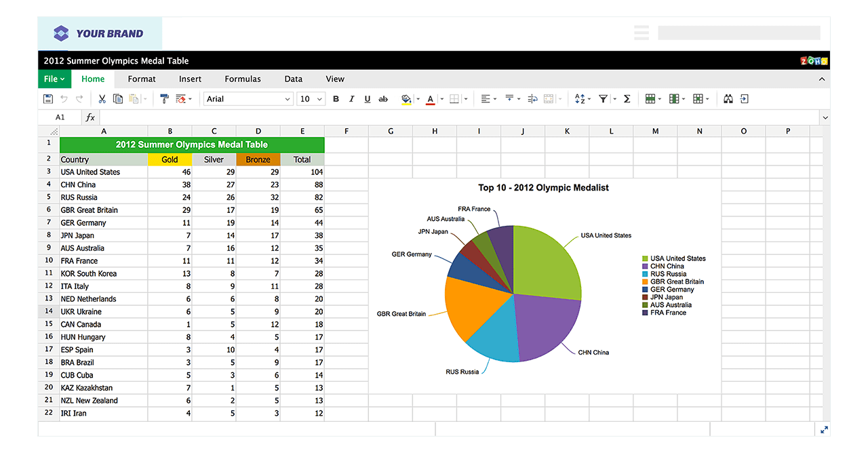This screenshot has height=453, width=868.
Task: Expand the formula bar with the chevron
Action: click(x=825, y=117)
